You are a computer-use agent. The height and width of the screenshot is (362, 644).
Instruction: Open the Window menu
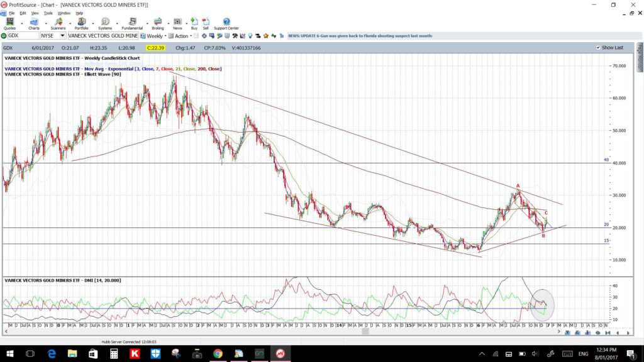click(x=64, y=13)
